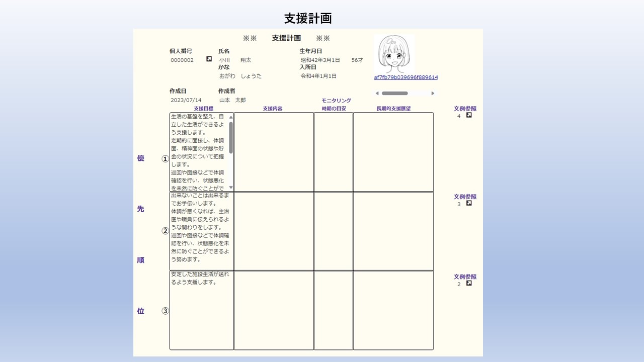Click row ① 長期的支援展望 field
Image resolution: width=644 pixels, height=362 pixels.
tap(393, 152)
